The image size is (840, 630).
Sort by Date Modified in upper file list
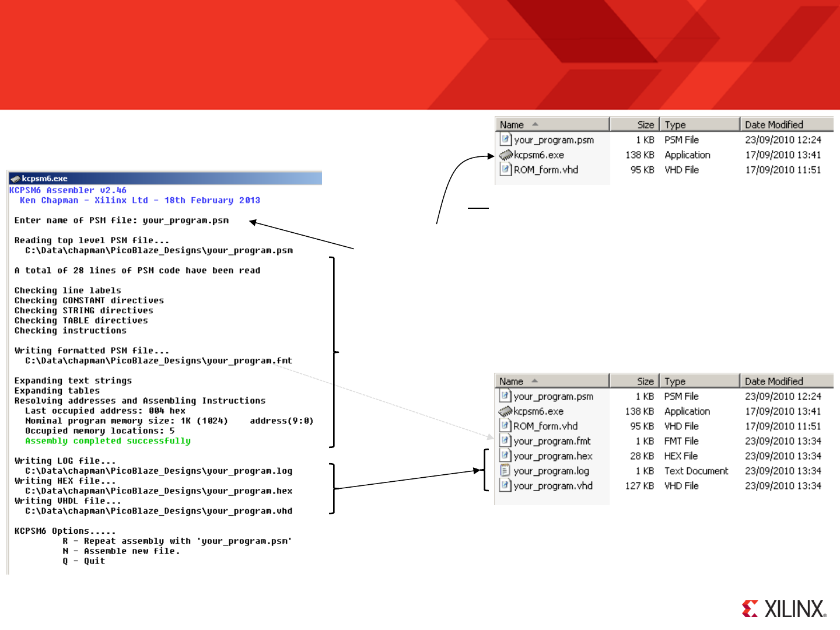click(x=787, y=124)
